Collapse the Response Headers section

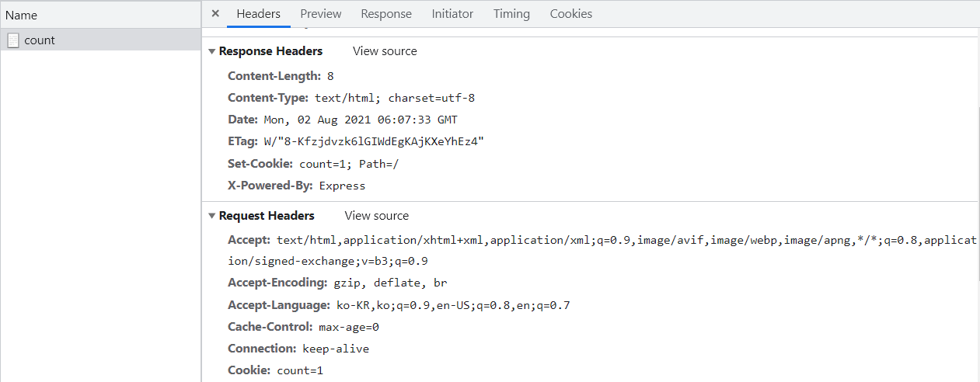(x=212, y=51)
